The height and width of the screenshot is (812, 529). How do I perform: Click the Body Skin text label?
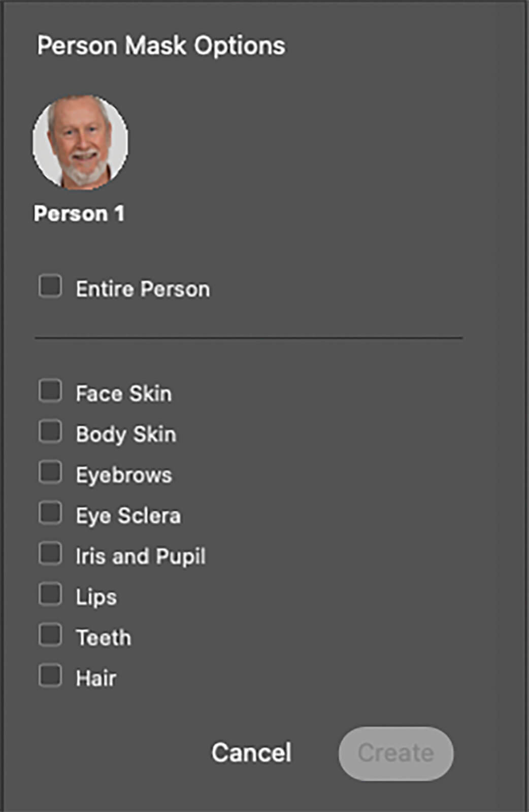click(x=126, y=434)
